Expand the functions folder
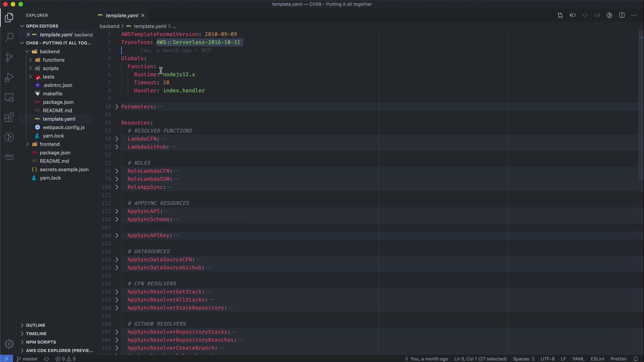 point(54,60)
